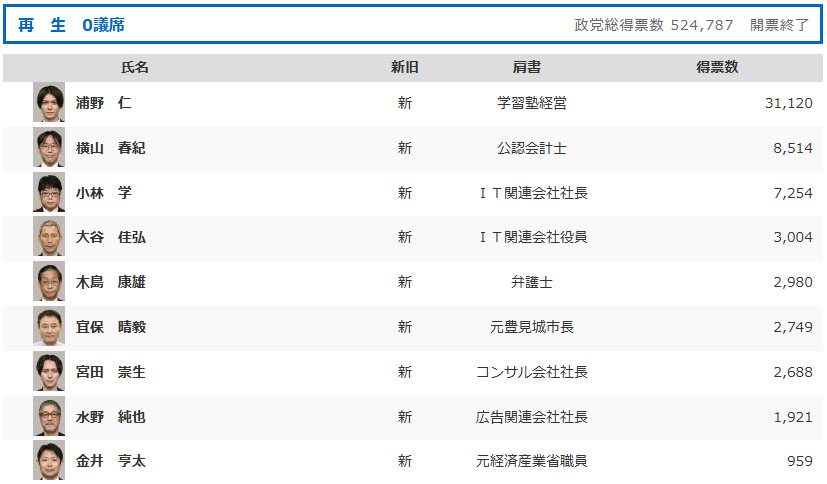Select the photo of 木島 康雄

(x=49, y=282)
